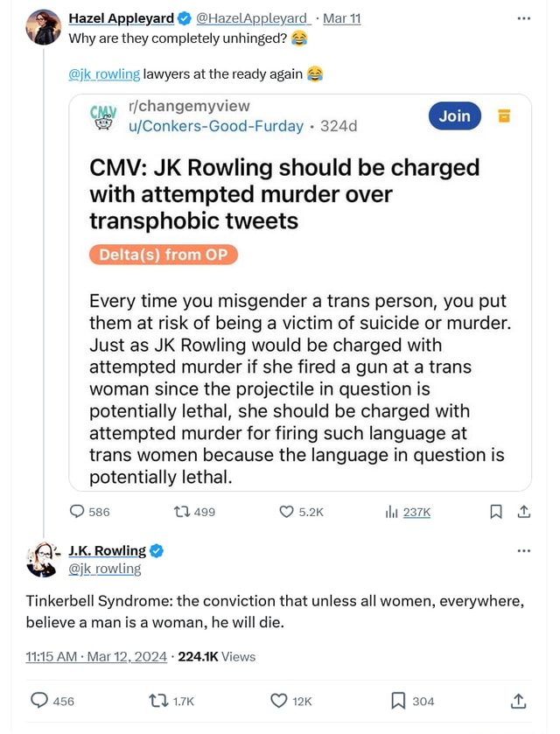
Task: Retweet J.K. Rowling's post
Action: (159, 701)
